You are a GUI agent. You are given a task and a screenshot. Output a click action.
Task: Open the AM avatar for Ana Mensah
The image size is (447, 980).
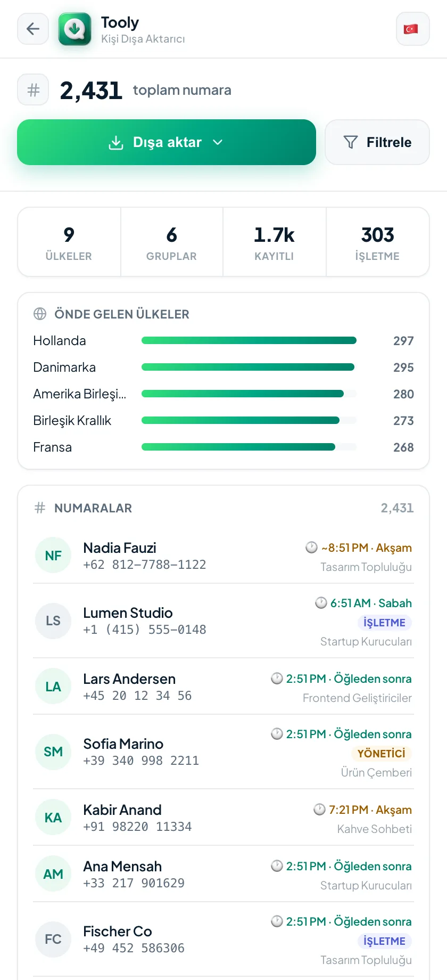(53, 874)
